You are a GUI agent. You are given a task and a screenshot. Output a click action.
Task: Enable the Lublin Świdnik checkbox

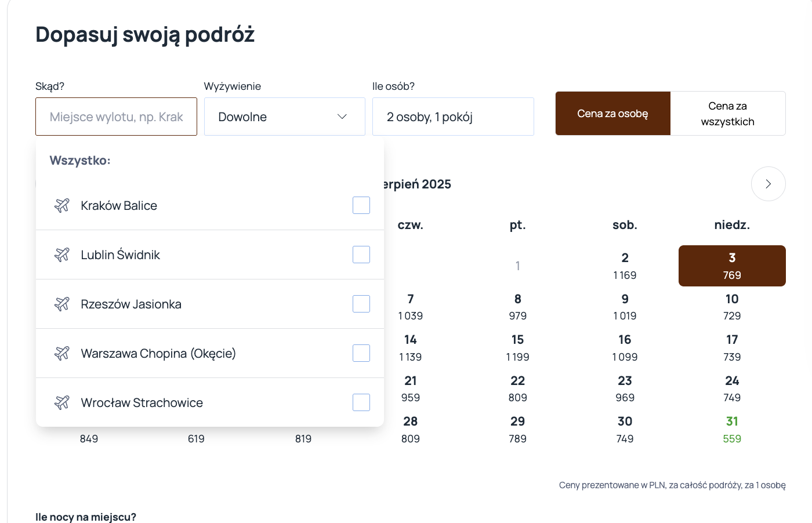click(x=361, y=254)
